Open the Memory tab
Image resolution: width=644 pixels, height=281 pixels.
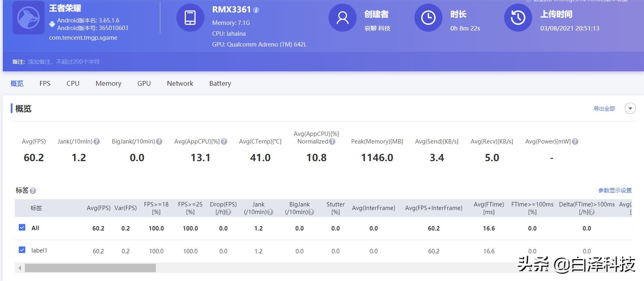point(109,83)
